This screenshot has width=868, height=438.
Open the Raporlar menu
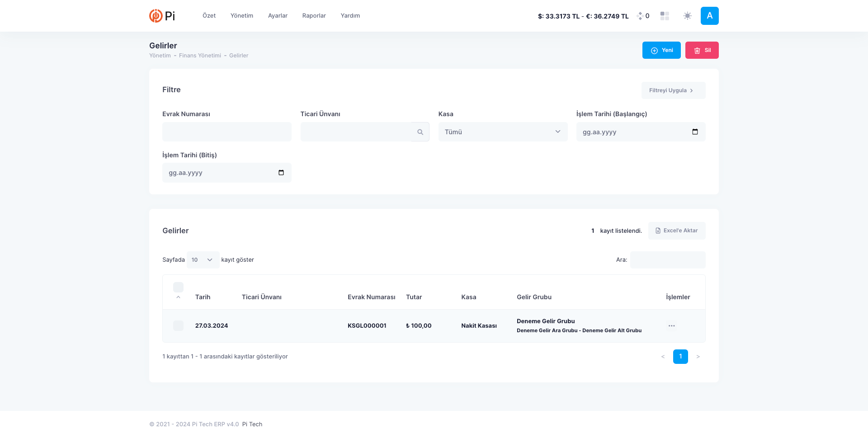click(x=314, y=16)
